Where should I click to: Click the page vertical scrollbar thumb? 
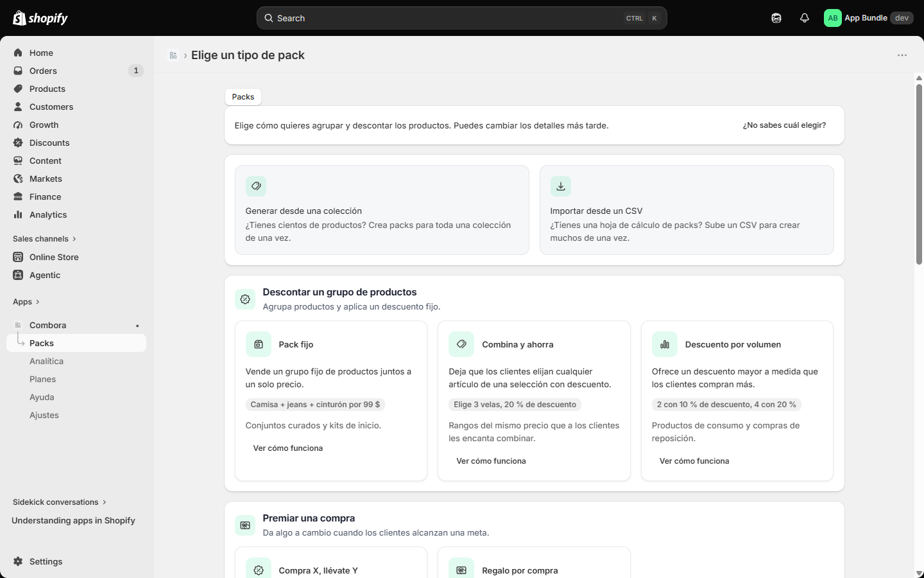click(x=919, y=173)
